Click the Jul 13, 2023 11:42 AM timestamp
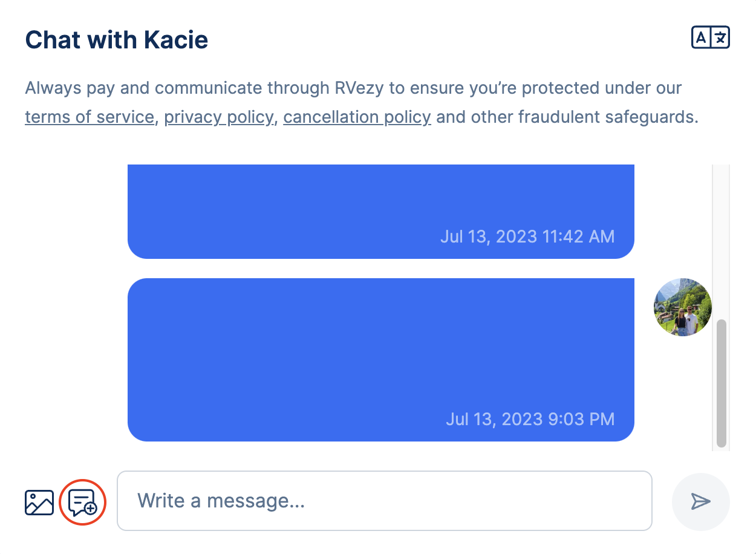 pyautogui.click(x=527, y=236)
